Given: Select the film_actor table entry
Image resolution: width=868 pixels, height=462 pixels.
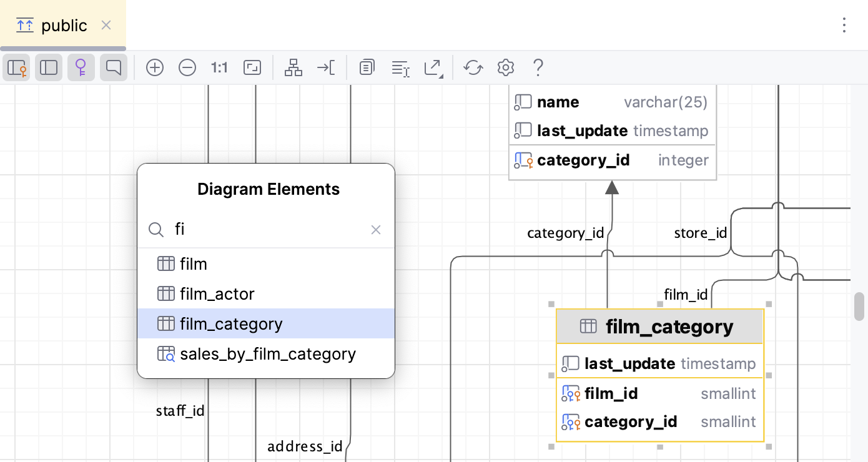Looking at the screenshot, I should (x=217, y=293).
